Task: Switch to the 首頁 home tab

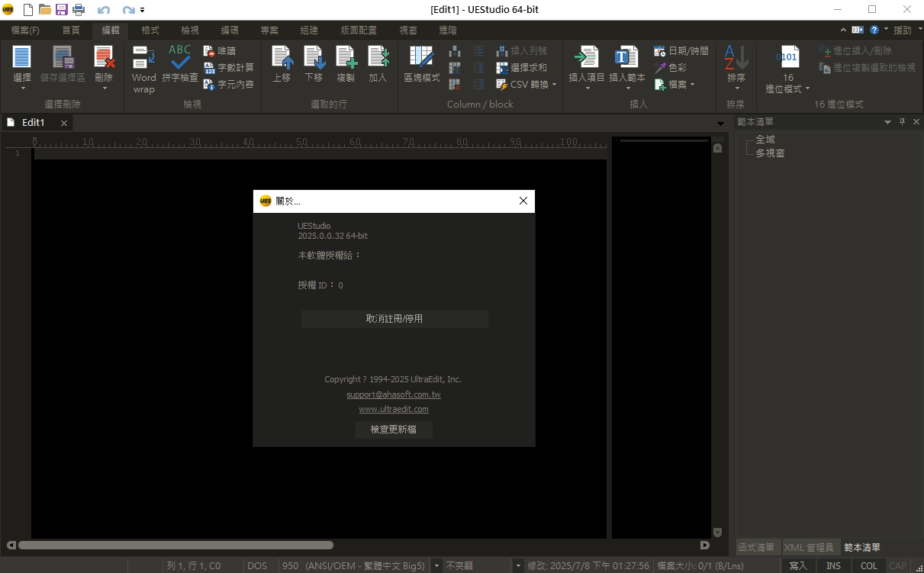Action: pyautogui.click(x=71, y=31)
